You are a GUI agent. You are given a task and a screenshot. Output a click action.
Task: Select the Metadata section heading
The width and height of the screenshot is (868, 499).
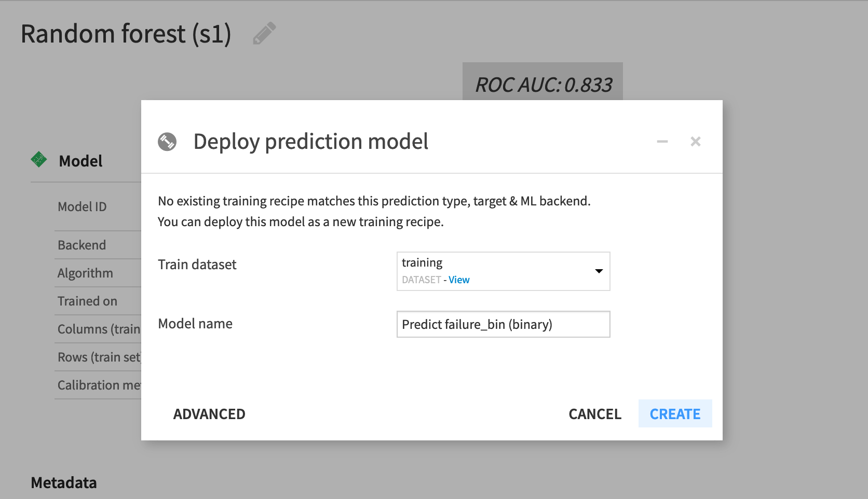[63, 482]
